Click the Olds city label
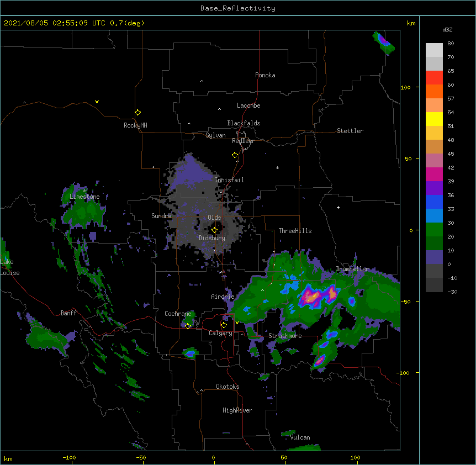This screenshot has width=476, height=465. 214,218
